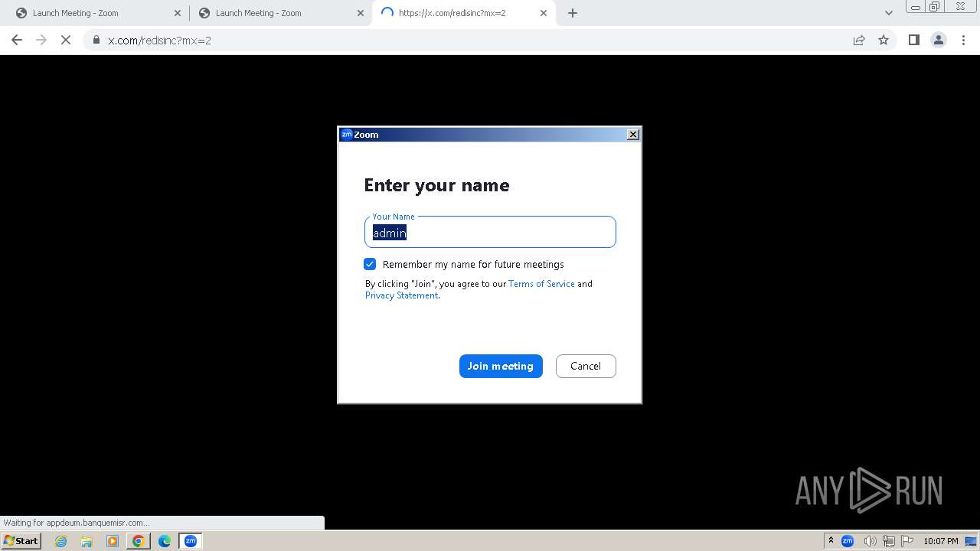Click the "Waiting for appdeum.banquemisr.com" status text
This screenshot has height=551, width=980.
(76, 523)
